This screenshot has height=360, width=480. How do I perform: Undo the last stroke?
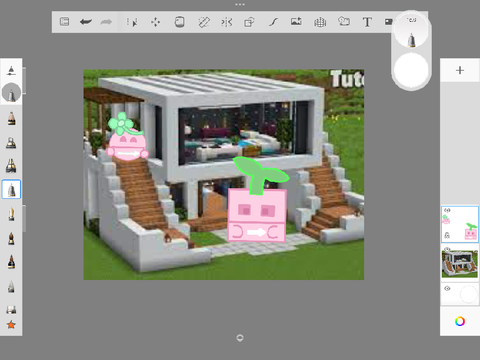pos(86,22)
